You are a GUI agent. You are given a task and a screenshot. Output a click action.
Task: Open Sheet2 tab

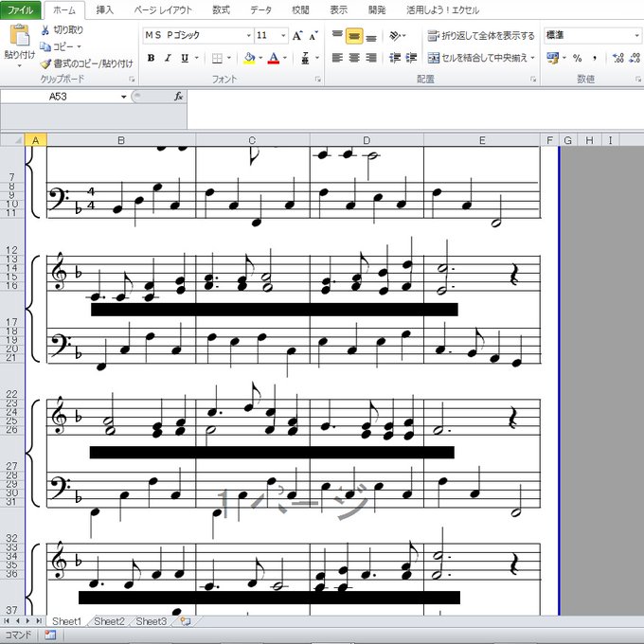point(109,621)
